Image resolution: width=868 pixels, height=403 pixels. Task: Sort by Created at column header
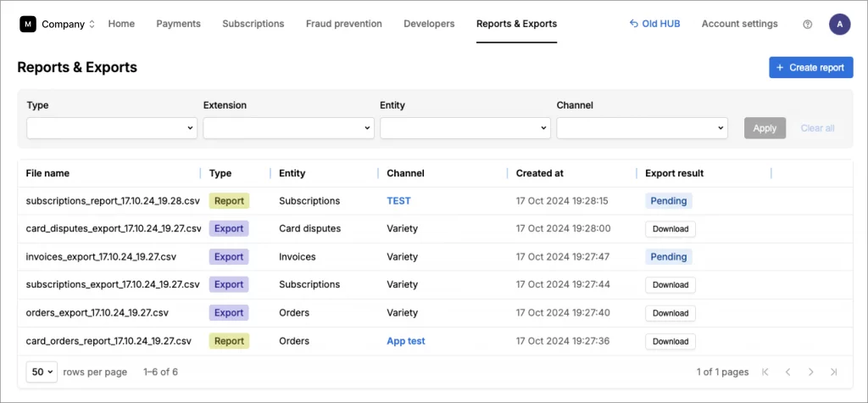tap(540, 173)
